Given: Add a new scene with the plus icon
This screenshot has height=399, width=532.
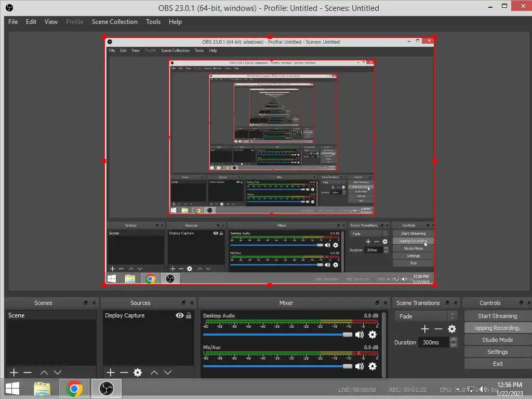Looking at the screenshot, I should [x=14, y=373].
